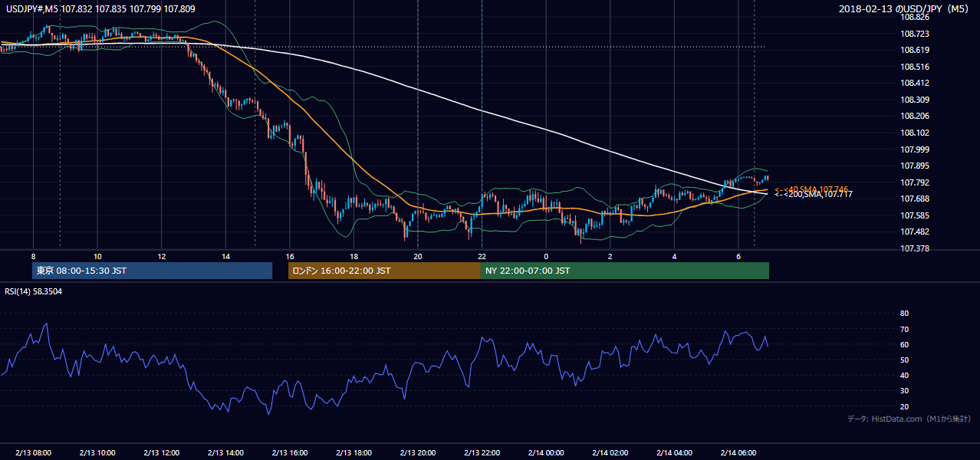Click the 108.412 price axis label
Viewport: 980px width, 460px height.
point(915,83)
